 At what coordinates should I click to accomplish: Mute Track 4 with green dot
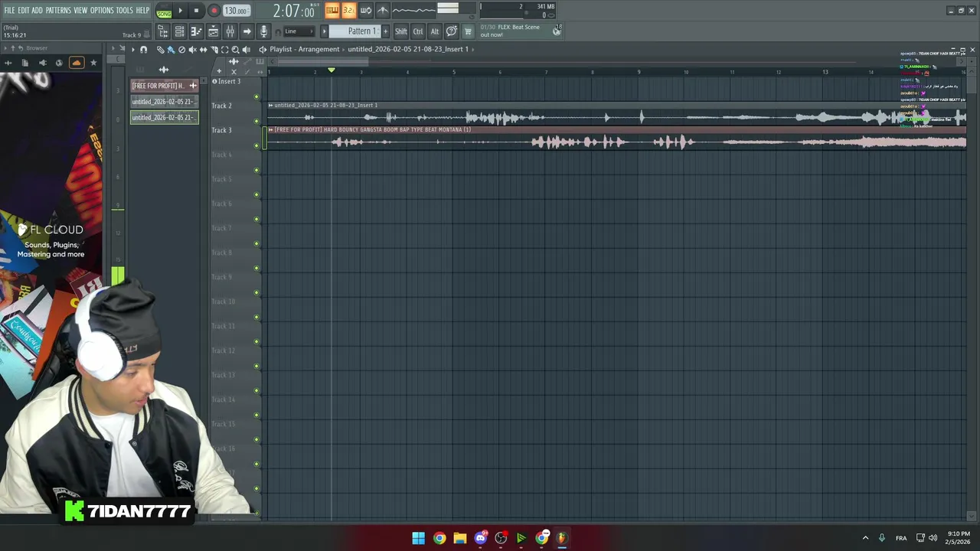[256, 170]
